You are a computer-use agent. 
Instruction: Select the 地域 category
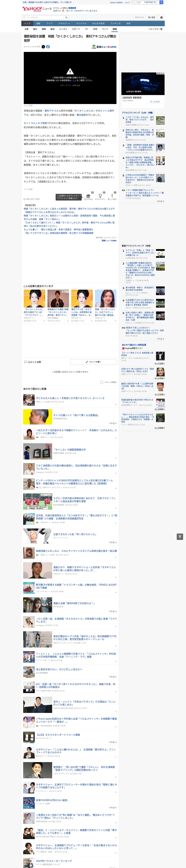pyautogui.click(x=114, y=29)
